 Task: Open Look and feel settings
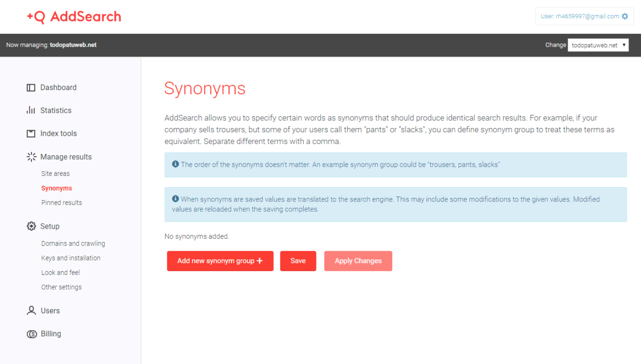pyautogui.click(x=61, y=273)
